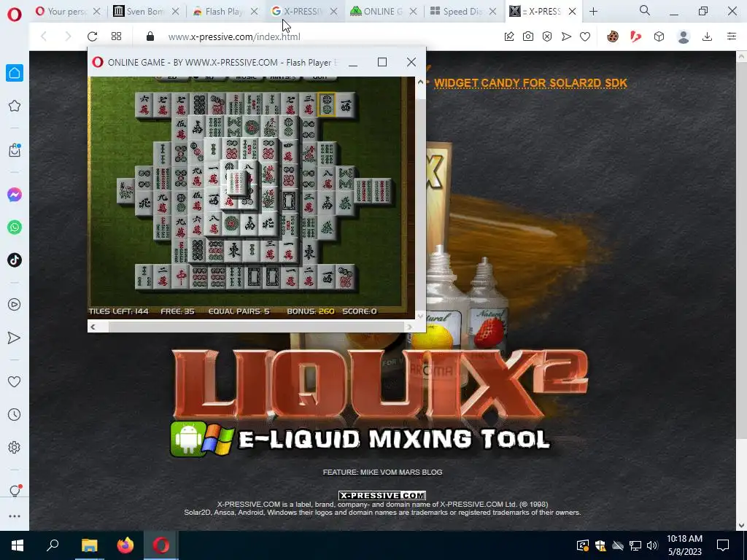Open File Explorer from taskbar
This screenshot has width=747, height=560.
coord(89,545)
